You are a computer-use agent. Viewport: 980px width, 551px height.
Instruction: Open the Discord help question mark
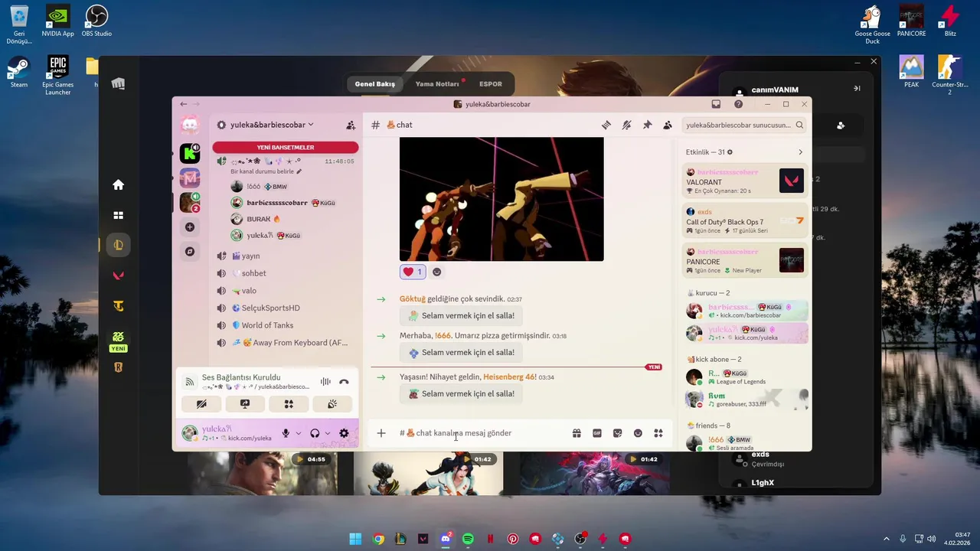[738, 104]
